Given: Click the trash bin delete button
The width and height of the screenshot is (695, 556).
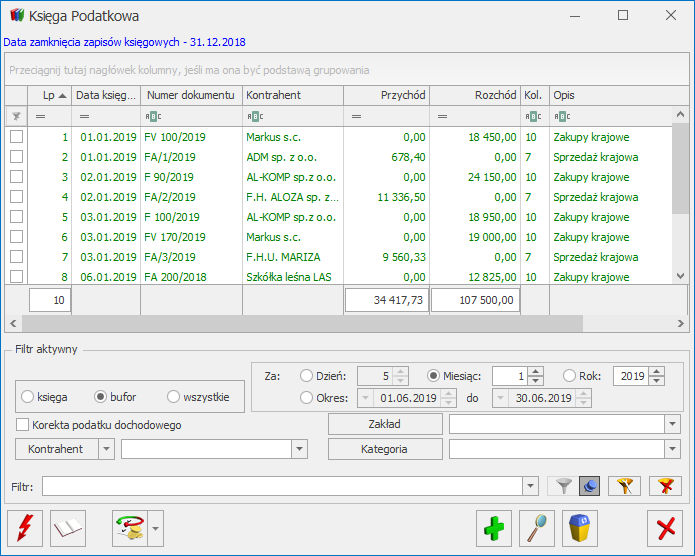Looking at the screenshot, I should pyautogui.click(x=580, y=527).
